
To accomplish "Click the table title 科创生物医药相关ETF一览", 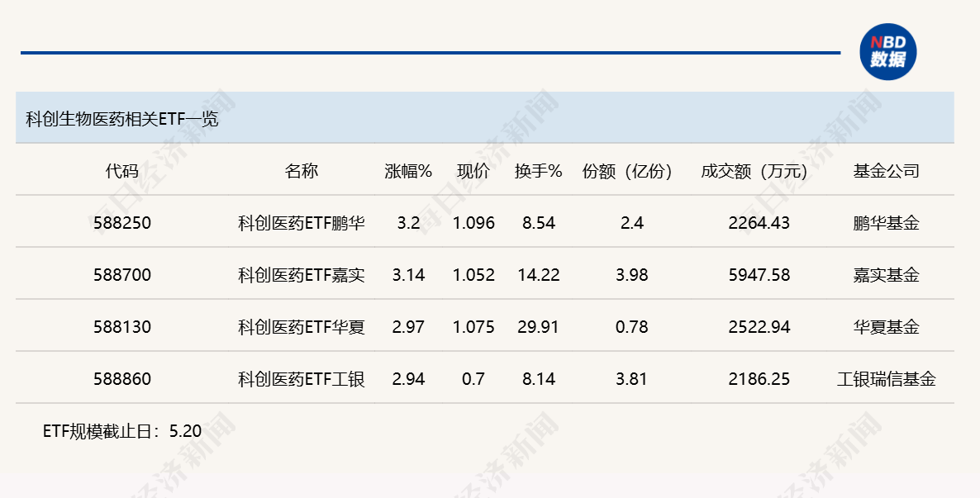I will point(121,119).
